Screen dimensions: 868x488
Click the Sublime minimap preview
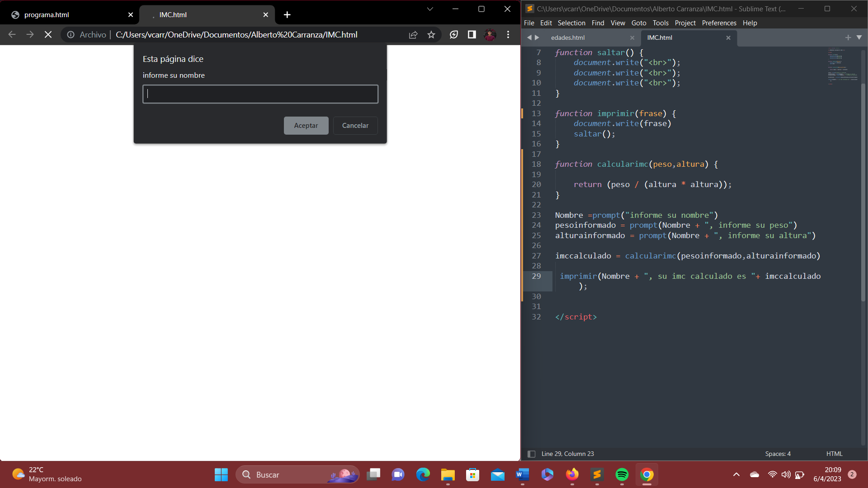tap(843, 66)
